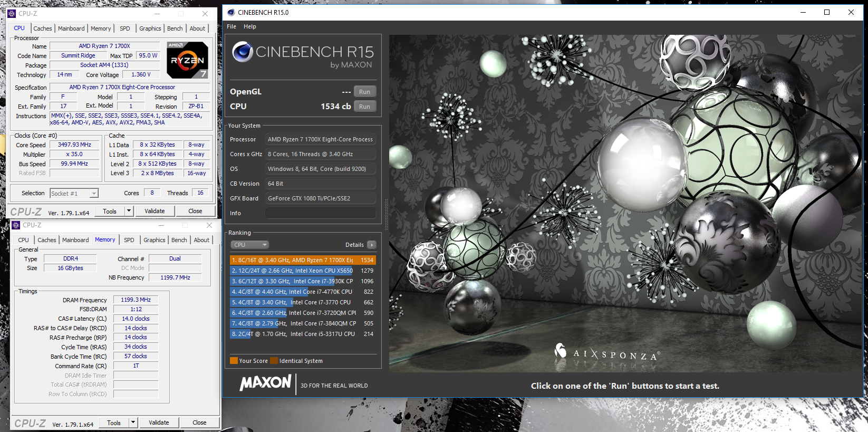Click the DRAM Frequency value 1199.3 MHz
The image size is (868, 432).
[x=136, y=300]
